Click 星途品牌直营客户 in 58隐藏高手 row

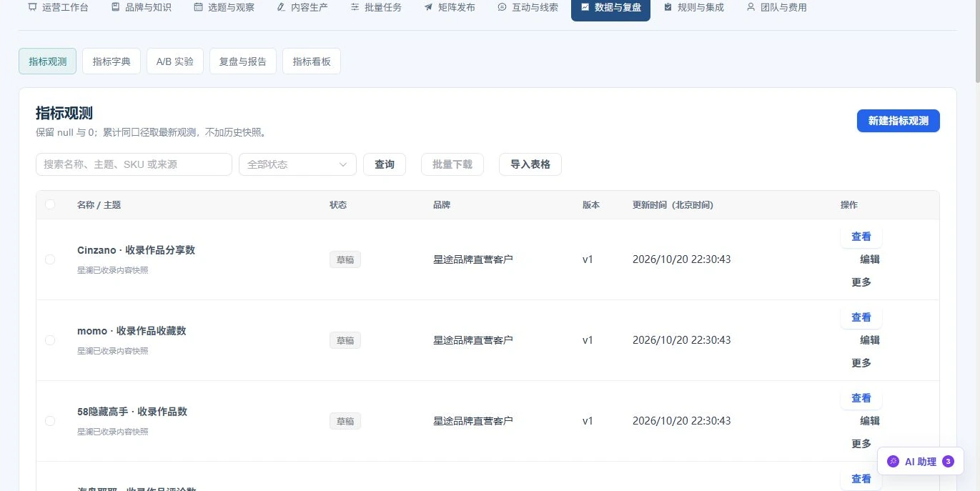click(473, 421)
